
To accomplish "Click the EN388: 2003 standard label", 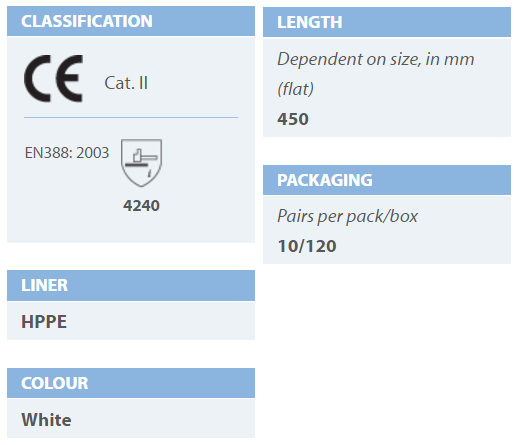I will pos(67,153).
